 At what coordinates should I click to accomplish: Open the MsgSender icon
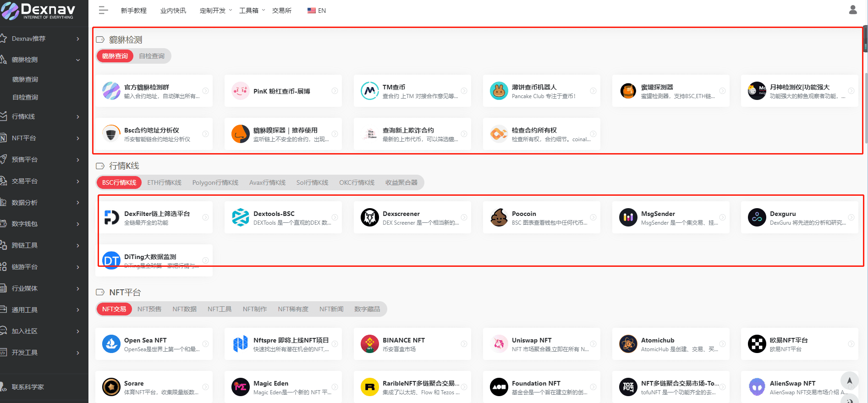coord(628,217)
